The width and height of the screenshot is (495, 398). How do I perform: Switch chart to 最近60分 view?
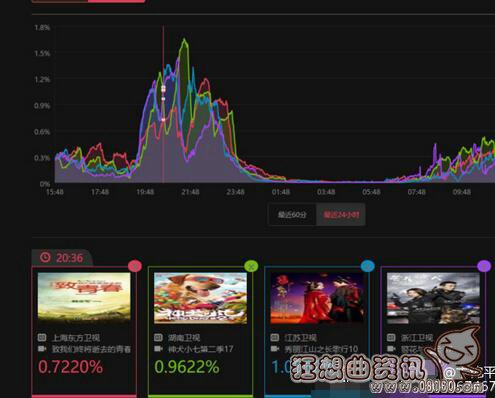click(x=292, y=214)
